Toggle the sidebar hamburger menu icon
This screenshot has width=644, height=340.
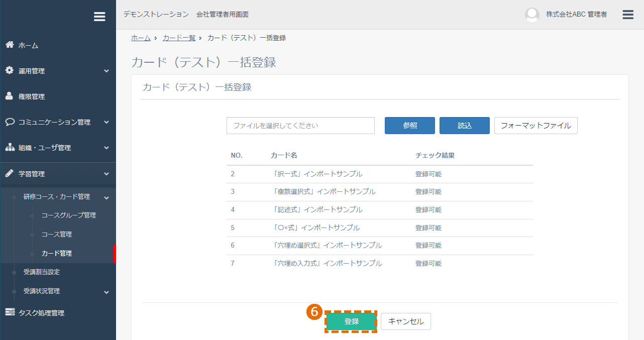[99, 17]
